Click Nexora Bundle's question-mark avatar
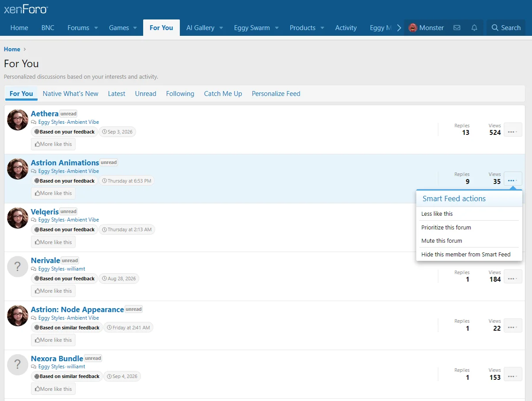 pos(18,365)
